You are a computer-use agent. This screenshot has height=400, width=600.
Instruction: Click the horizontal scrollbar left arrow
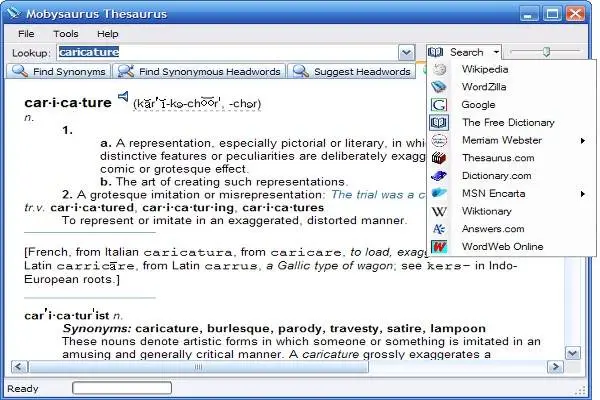pos(19,367)
